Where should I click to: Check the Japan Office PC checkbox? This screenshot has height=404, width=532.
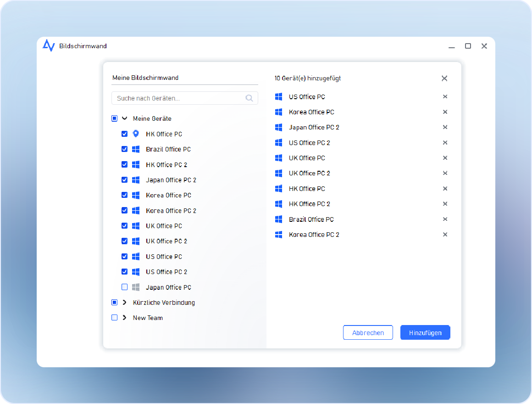coord(124,287)
